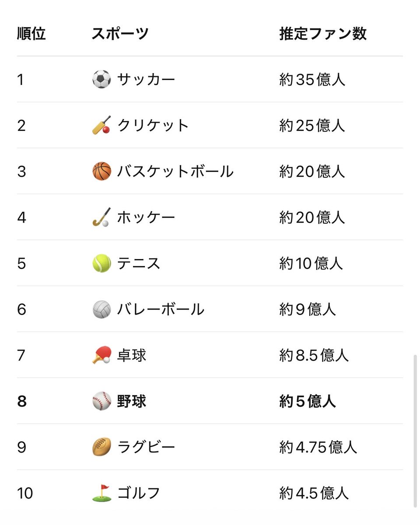Image resolution: width=420 pixels, height=525 pixels.
Task: Select the basketball emoji icon
Action: [x=101, y=171]
